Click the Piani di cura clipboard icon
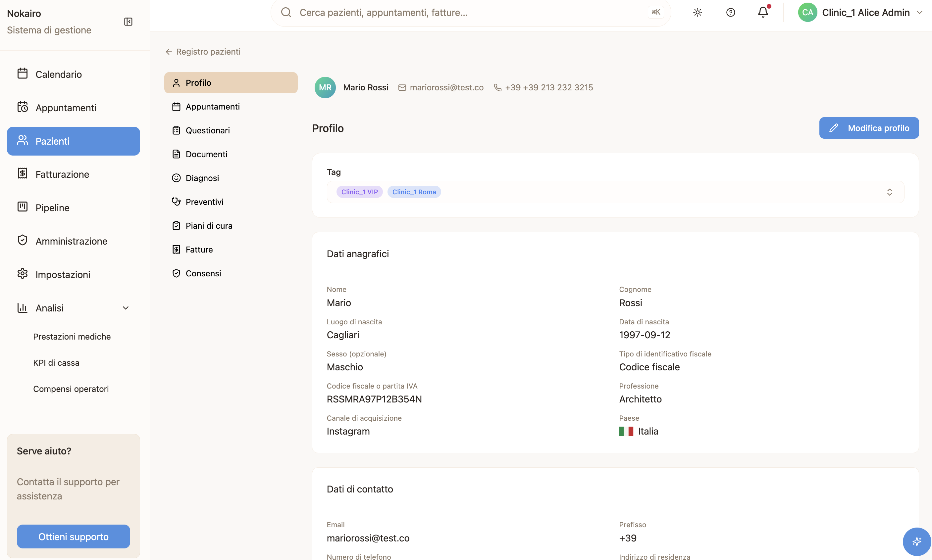 tap(176, 226)
